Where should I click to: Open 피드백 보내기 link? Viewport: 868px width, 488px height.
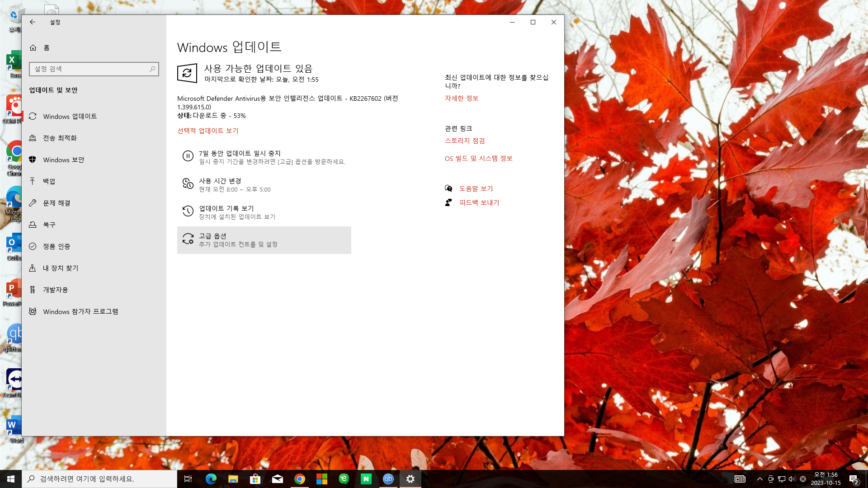click(479, 202)
